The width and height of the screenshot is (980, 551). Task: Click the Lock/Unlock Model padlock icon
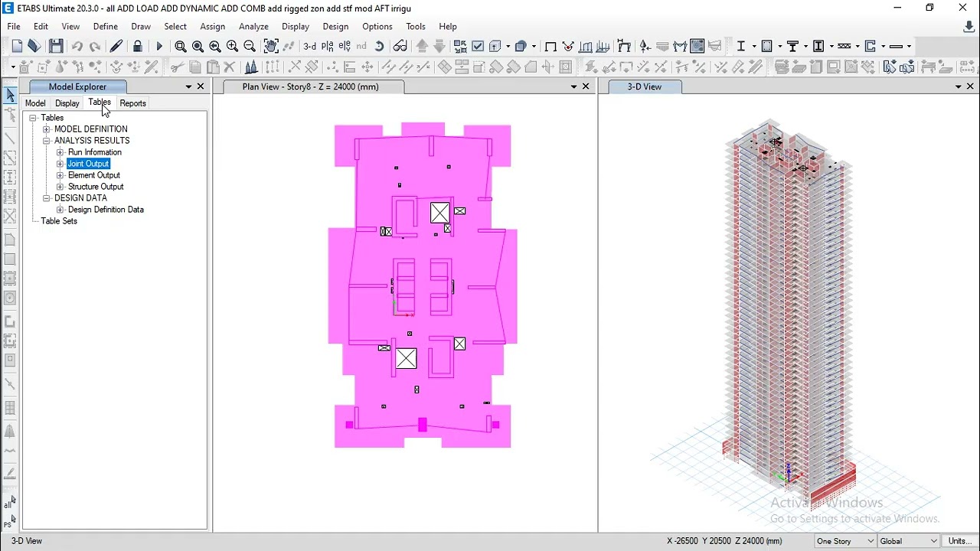138,47
